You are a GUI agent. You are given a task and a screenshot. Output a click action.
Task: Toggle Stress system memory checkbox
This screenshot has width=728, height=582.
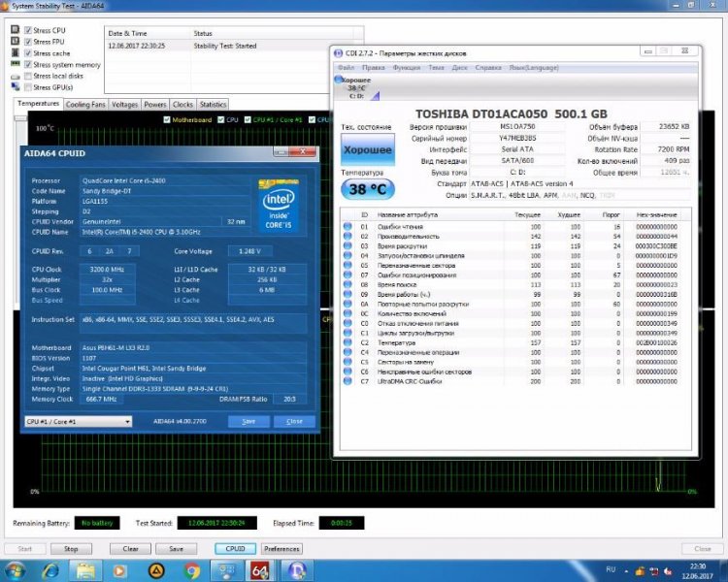click(x=28, y=65)
